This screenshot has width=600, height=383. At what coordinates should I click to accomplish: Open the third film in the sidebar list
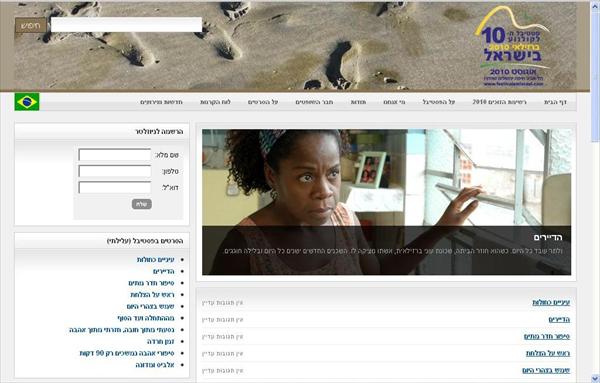coord(152,283)
